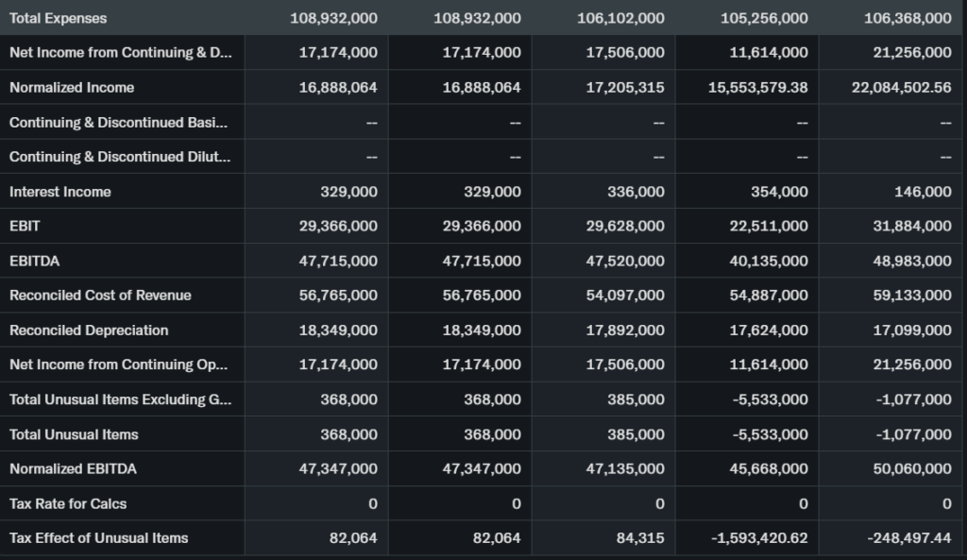The width and height of the screenshot is (967, 560).
Task: Click the Interest Income row label
Action: click(60, 192)
